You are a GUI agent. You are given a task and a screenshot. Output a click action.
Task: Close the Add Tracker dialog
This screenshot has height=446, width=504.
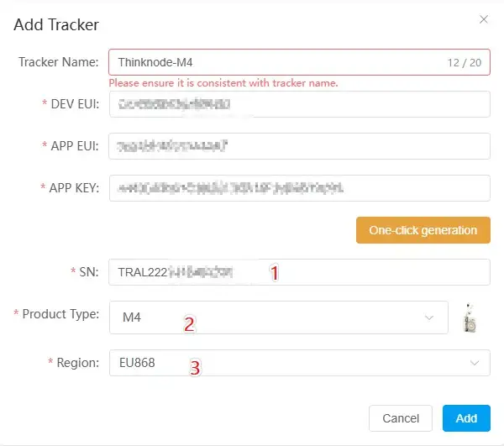(x=483, y=18)
